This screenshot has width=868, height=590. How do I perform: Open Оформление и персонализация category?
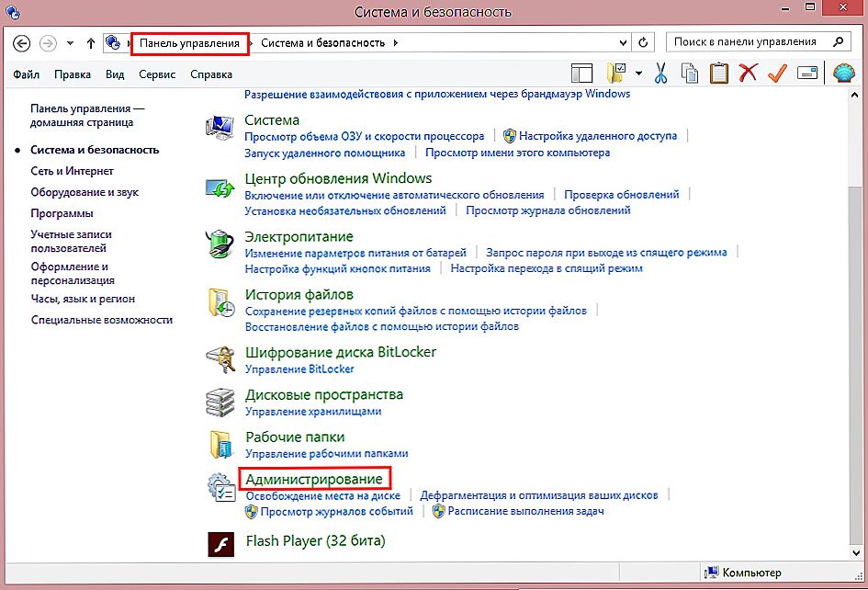click(x=73, y=273)
